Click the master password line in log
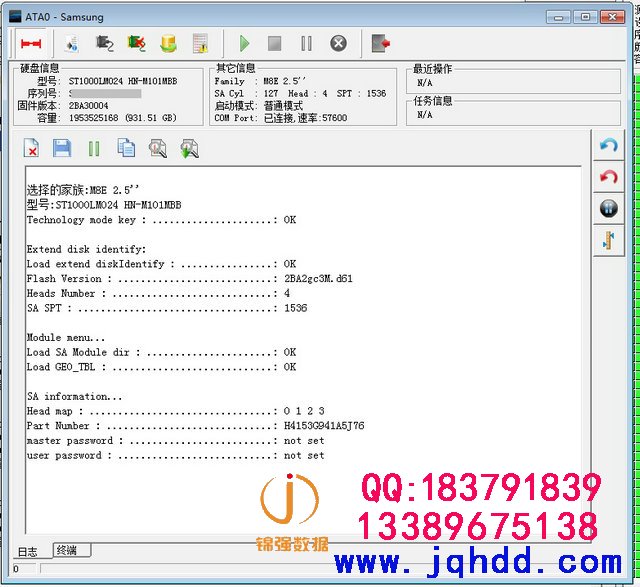This screenshot has height=587, width=640. coord(176,441)
